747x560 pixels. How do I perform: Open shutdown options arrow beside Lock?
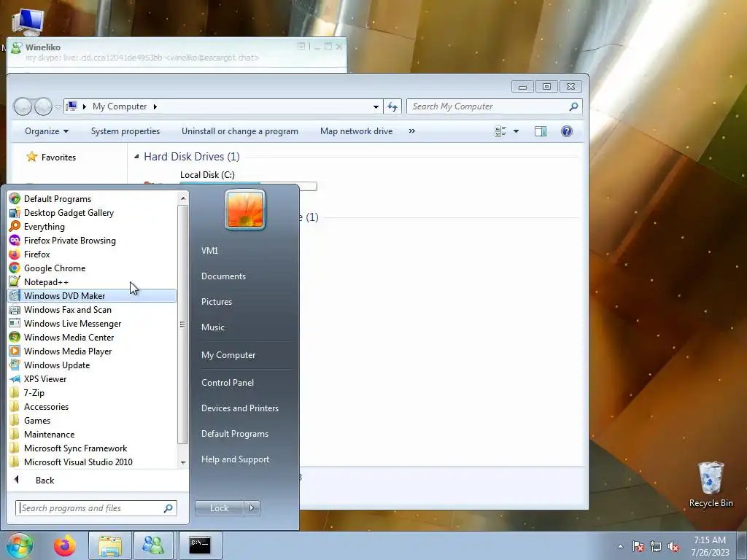252,508
